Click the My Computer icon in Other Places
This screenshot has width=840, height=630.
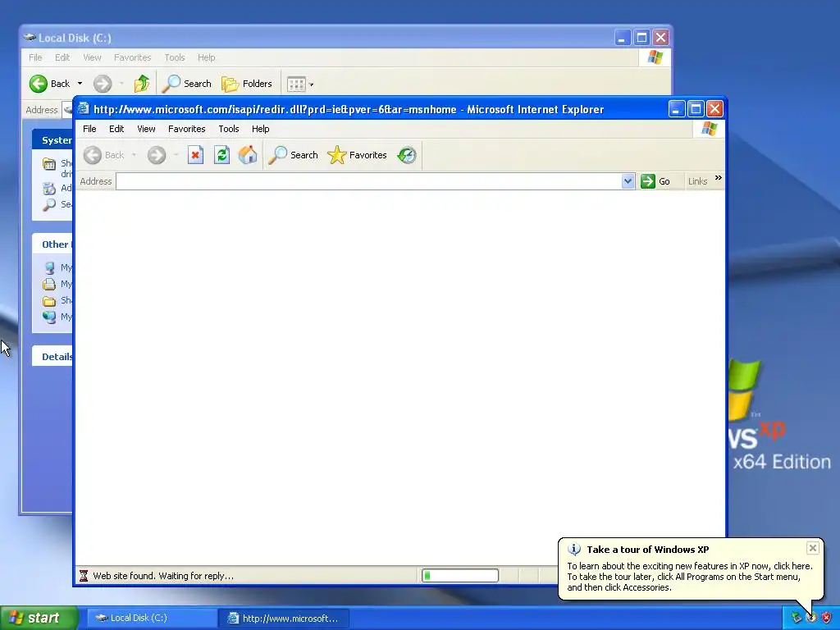49,267
